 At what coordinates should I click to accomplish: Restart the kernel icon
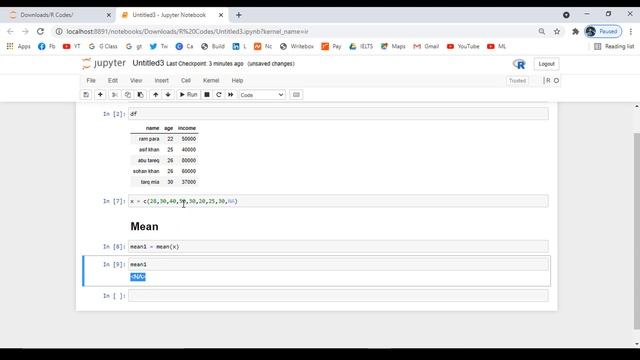point(219,95)
